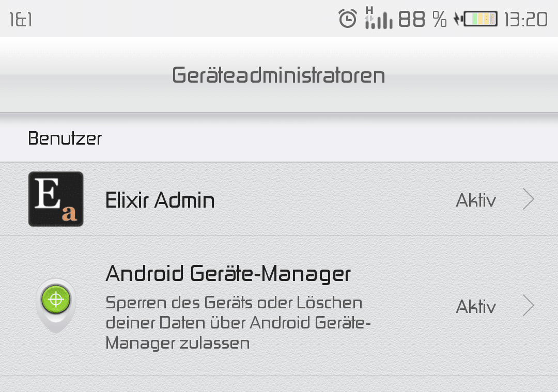Open the Elixir Admin app icon

point(56,199)
